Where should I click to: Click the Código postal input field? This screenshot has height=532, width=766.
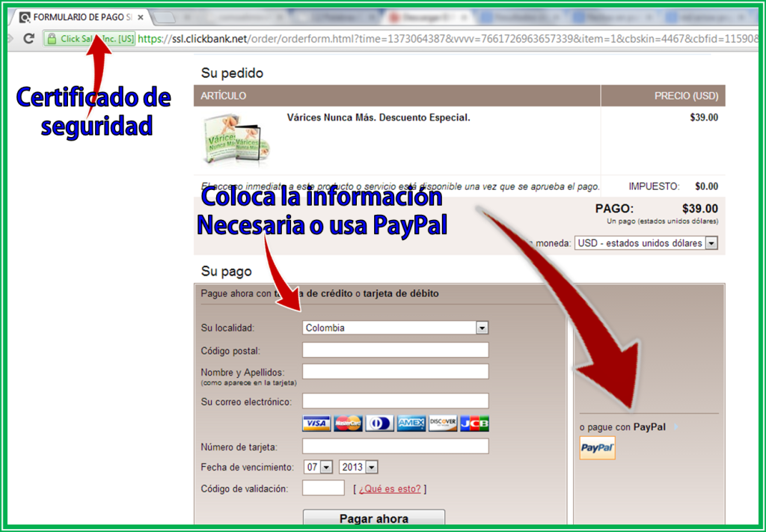tap(395, 349)
